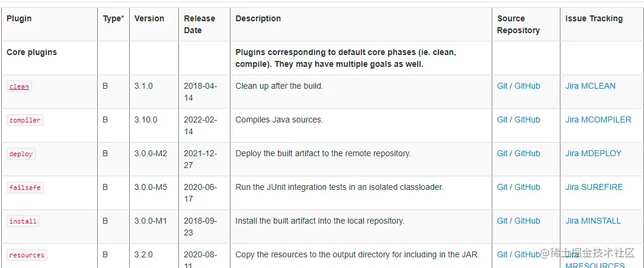Open Jira MCLEAN issue tracker

coord(590,86)
